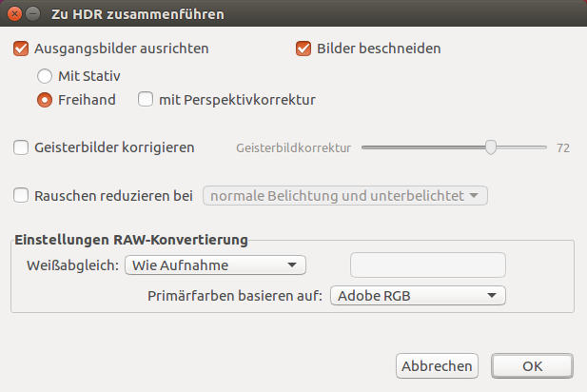This screenshot has width=587, height=392.
Task: Click the window minimize button in titlebar
Action: tap(33, 14)
